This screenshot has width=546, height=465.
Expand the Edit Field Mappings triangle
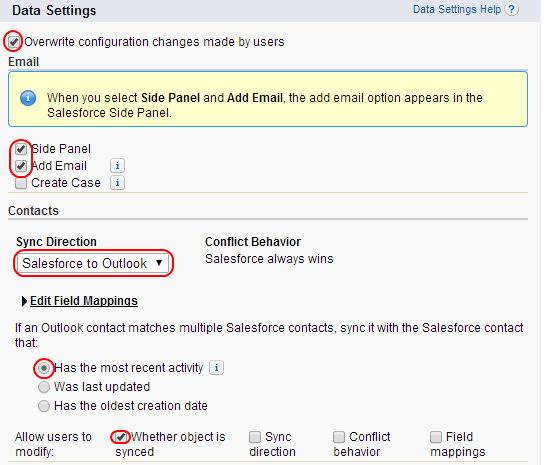pos(24,301)
